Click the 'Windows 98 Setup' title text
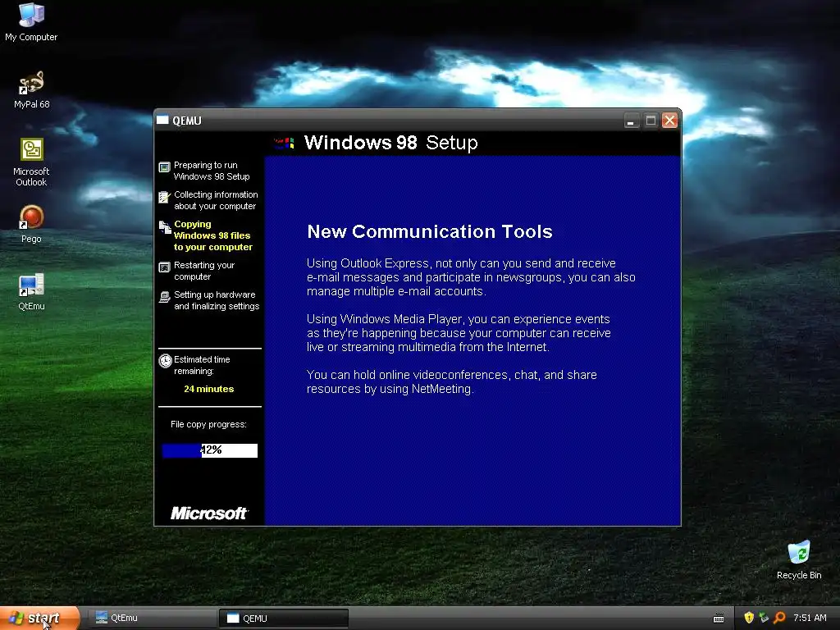Image resolution: width=840 pixels, height=630 pixels. click(391, 143)
